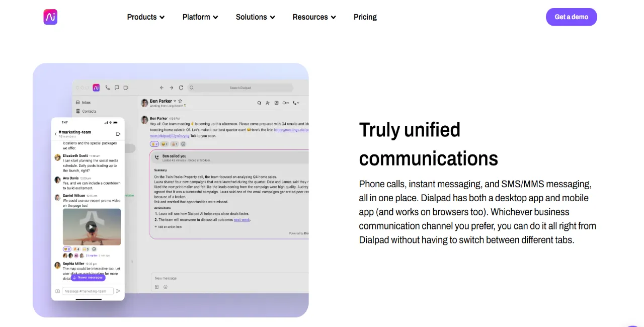Click the 'Ben called you' card title
Viewport: 644px width, 327px height.
pyautogui.click(x=174, y=156)
